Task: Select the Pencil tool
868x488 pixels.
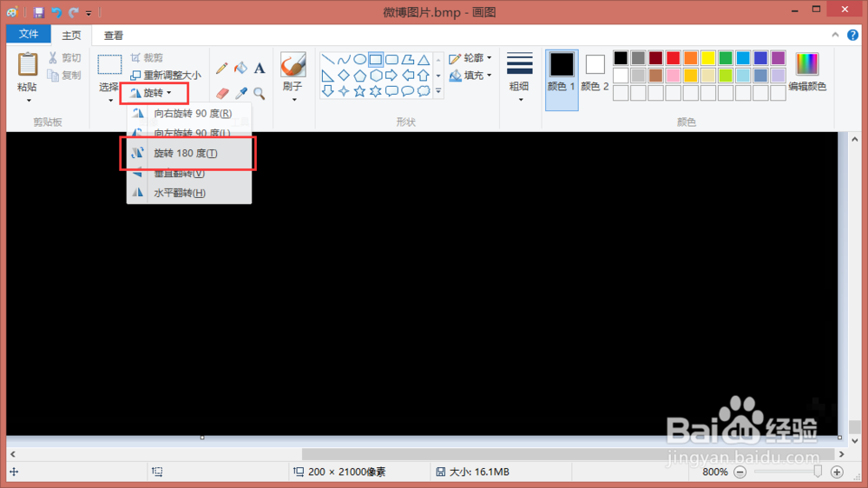Action: point(222,68)
